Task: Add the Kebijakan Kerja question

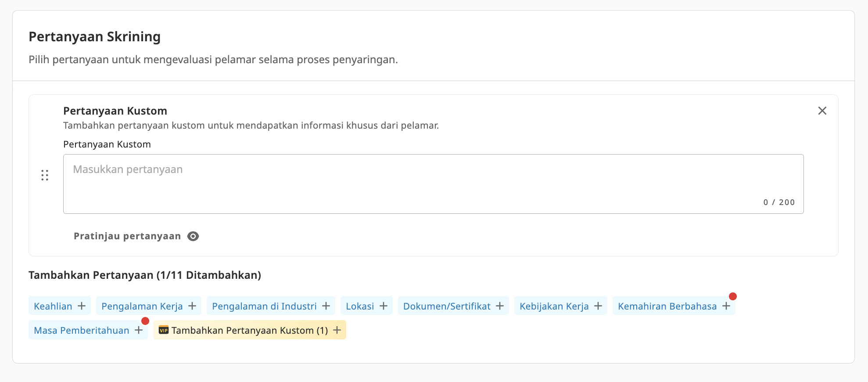Action: click(561, 306)
